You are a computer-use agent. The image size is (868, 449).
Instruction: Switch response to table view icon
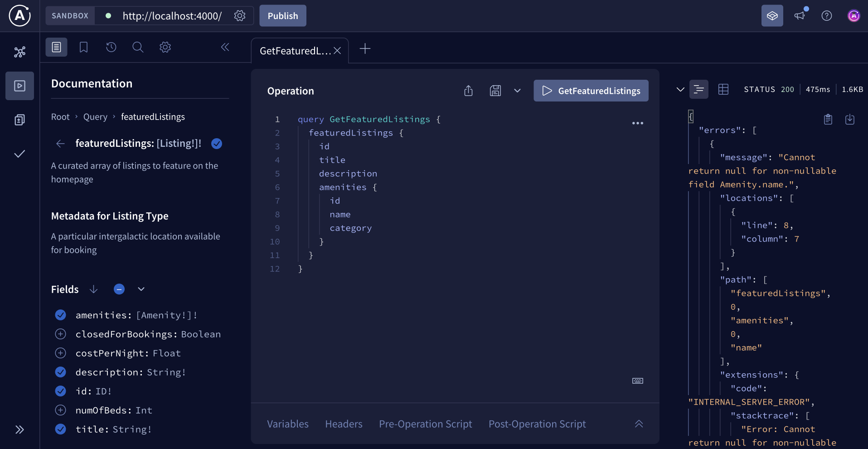[723, 89]
